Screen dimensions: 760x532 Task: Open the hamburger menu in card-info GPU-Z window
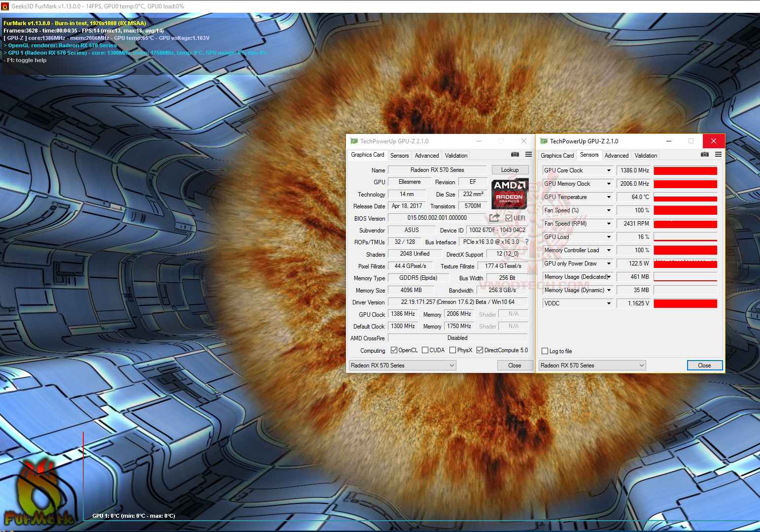click(528, 155)
